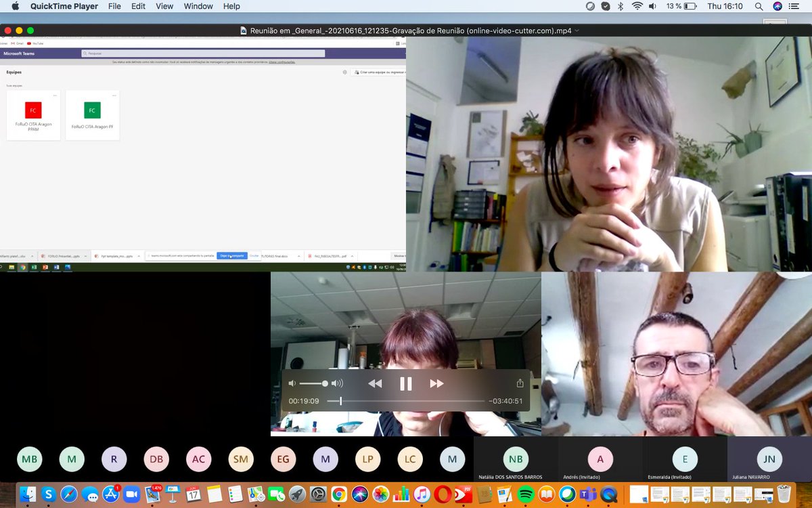Click the Juliana NAVARRO participant tile
812x508 pixels.
tap(769, 459)
